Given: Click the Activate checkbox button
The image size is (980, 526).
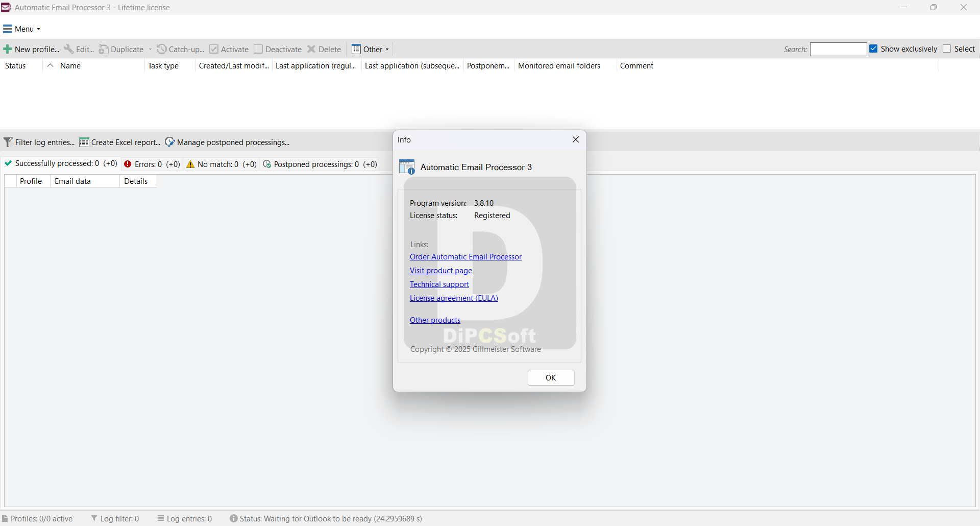Looking at the screenshot, I should tap(229, 49).
